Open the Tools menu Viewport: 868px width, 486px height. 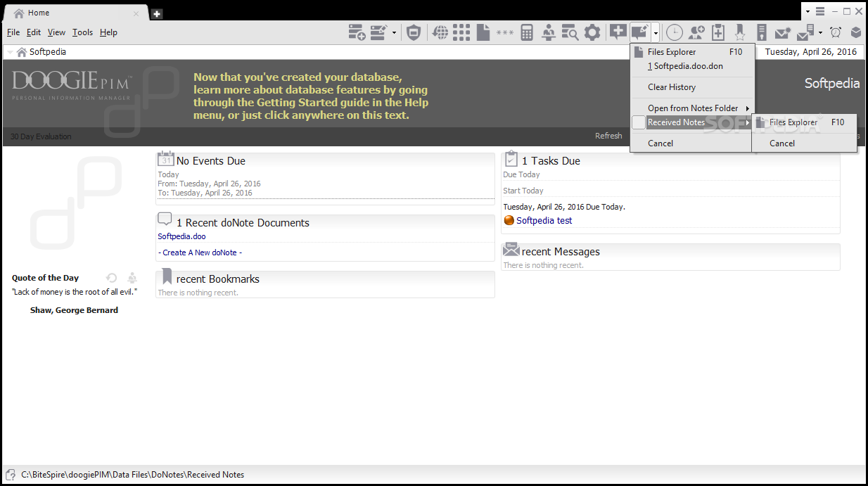82,32
